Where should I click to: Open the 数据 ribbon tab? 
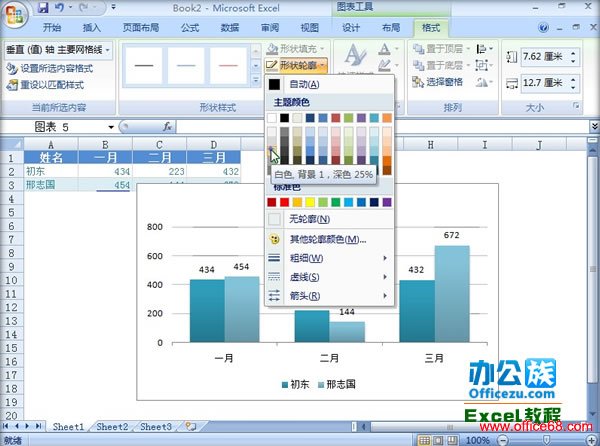tap(230, 28)
